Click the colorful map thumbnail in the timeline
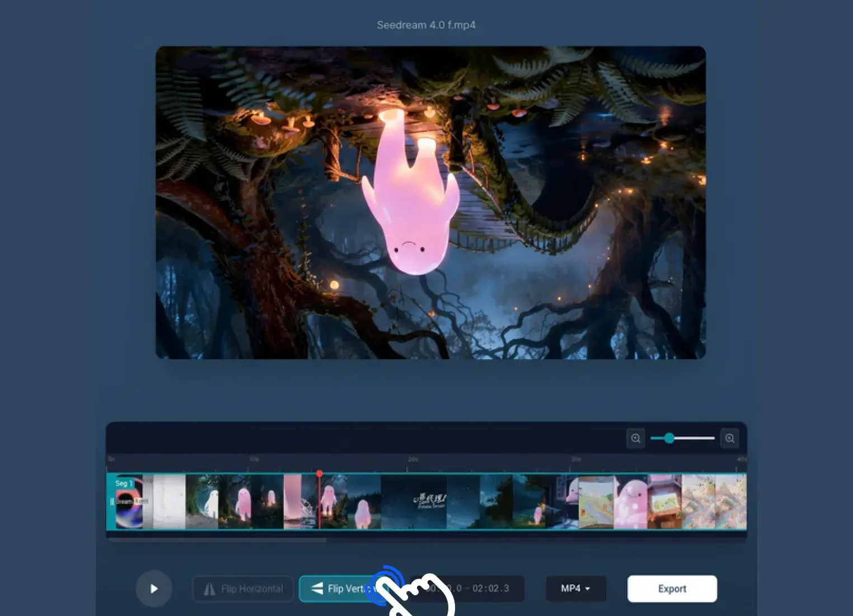The width and height of the screenshot is (853, 616). pos(596,501)
